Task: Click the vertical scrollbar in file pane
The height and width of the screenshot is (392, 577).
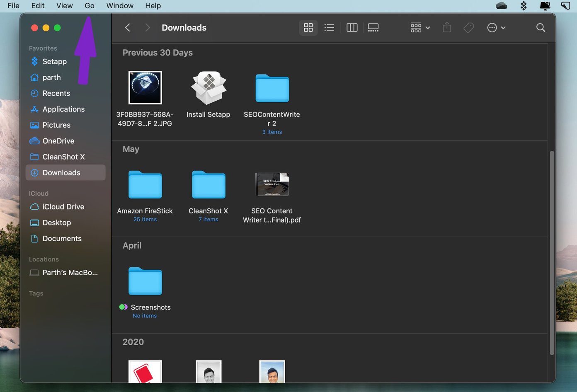Action: pos(552,253)
